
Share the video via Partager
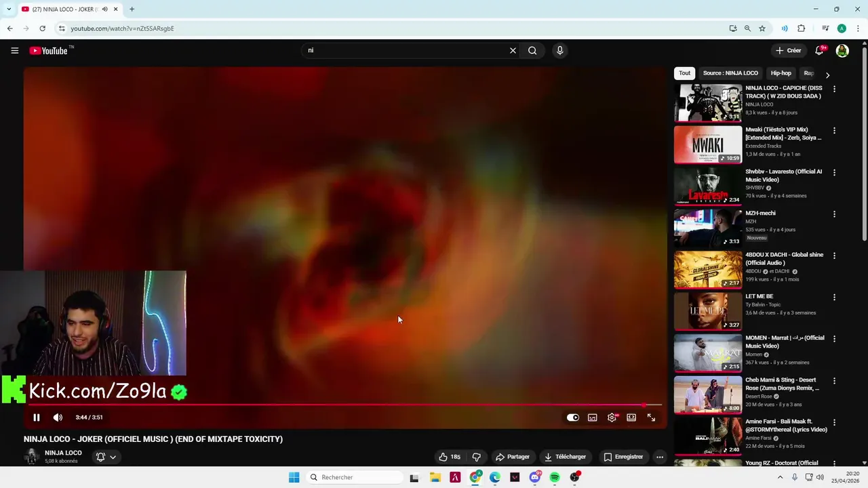coord(513,457)
